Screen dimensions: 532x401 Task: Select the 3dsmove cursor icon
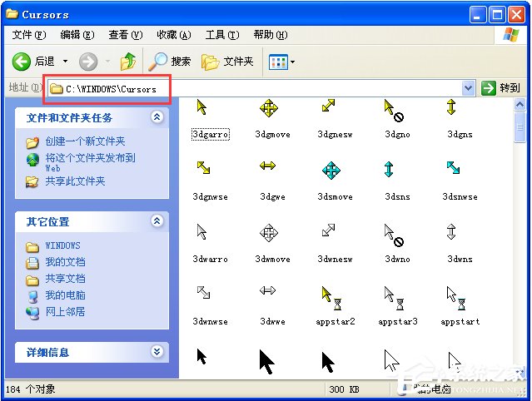(x=331, y=171)
